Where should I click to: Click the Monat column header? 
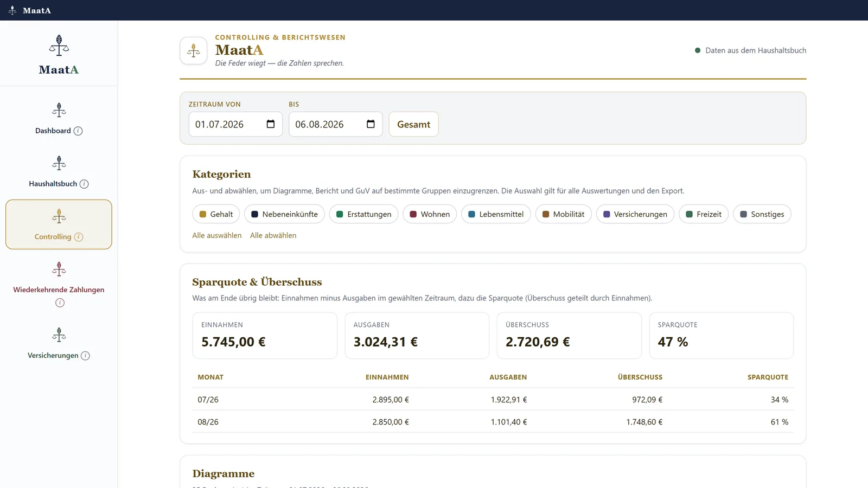click(210, 377)
